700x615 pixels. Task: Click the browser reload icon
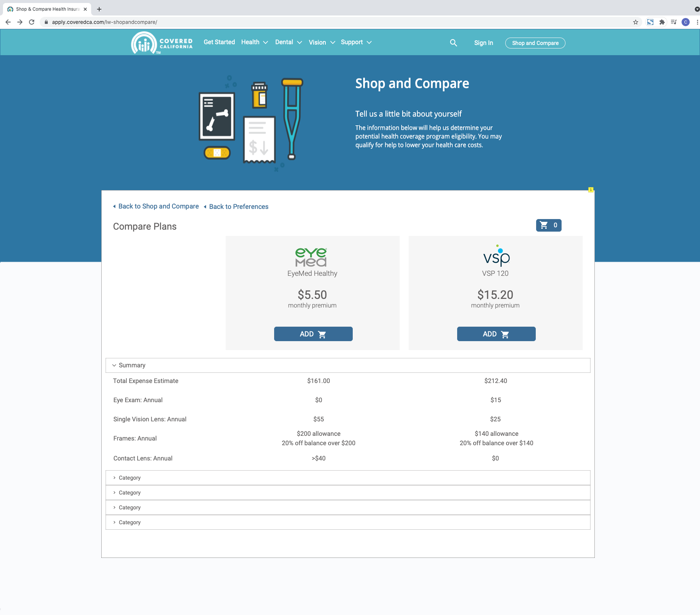point(31,22)
